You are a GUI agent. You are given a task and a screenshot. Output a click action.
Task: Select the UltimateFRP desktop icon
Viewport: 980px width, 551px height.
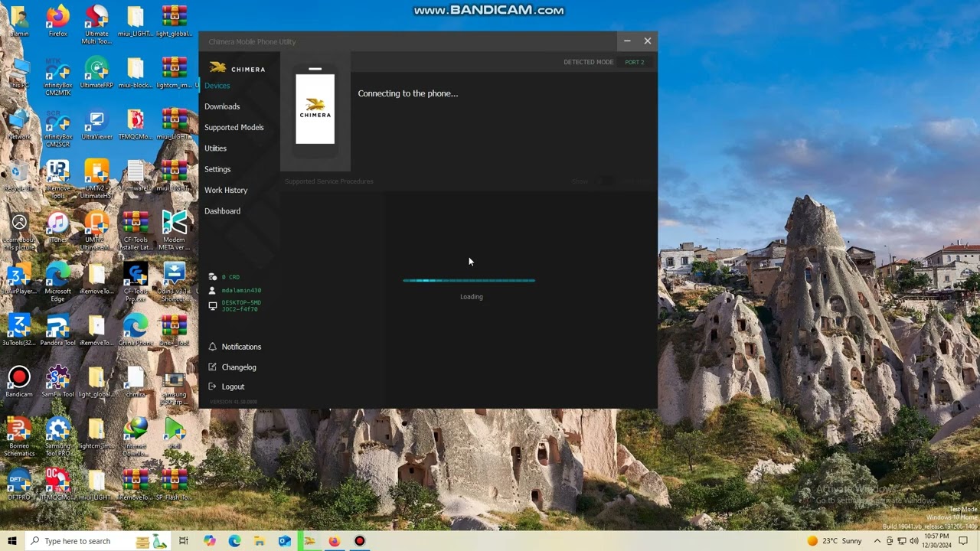96,73
